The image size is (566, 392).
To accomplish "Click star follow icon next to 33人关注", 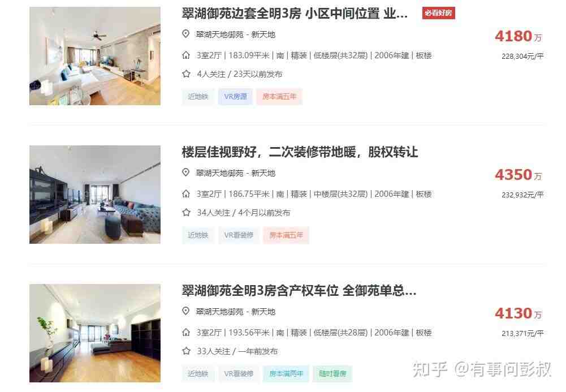I will (x=186, y=351).
